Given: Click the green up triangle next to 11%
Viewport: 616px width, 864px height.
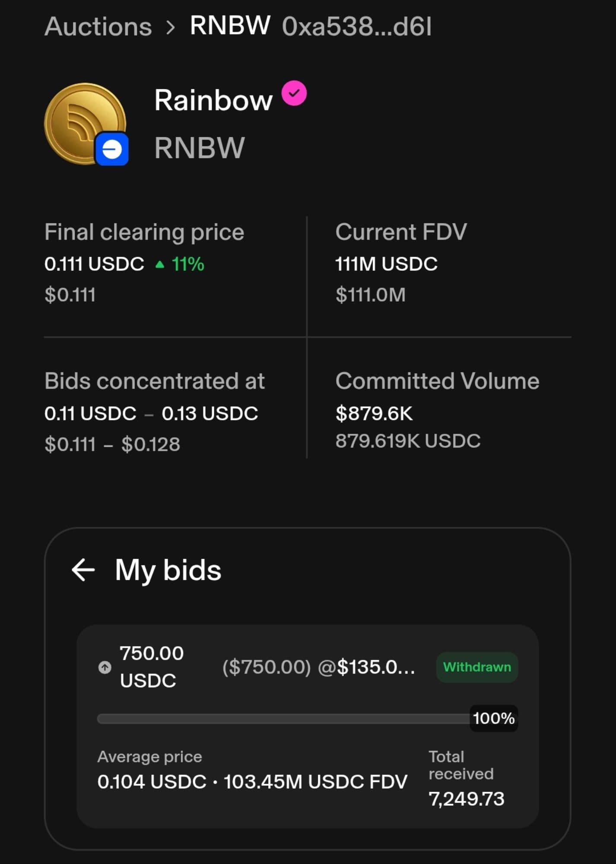Looking at the screenshot, I should pos(160,264).
